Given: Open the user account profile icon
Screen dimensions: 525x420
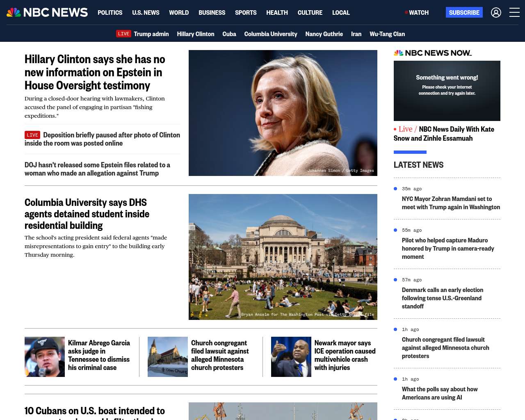Looking at the screenshot, I should point(496,13).
